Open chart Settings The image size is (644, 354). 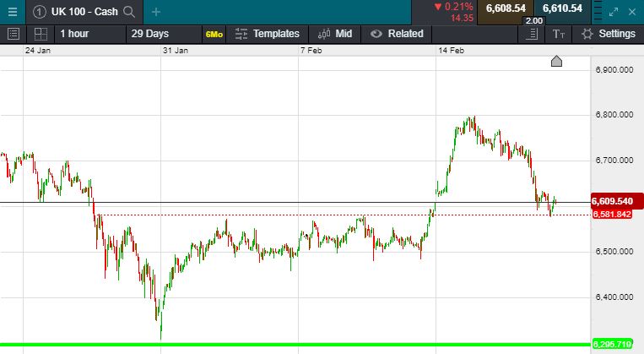[x=608, y=34]
